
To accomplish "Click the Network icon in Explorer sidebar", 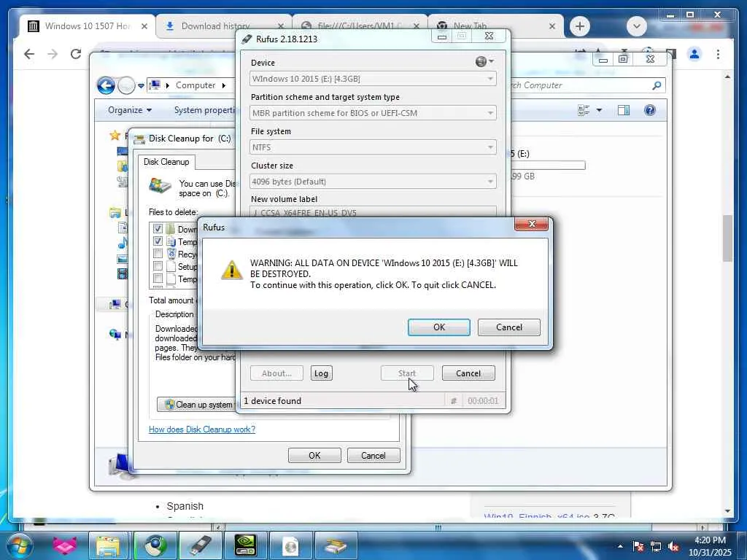I will 115,334.
